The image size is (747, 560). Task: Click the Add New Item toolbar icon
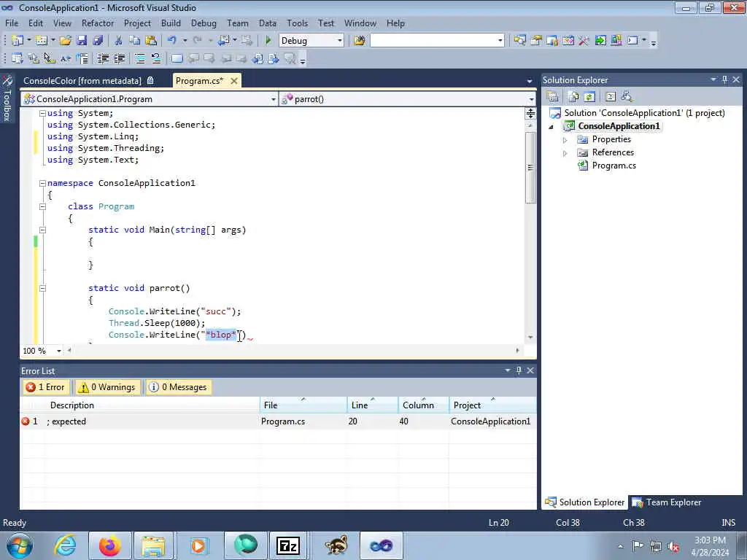click(42, 41)
